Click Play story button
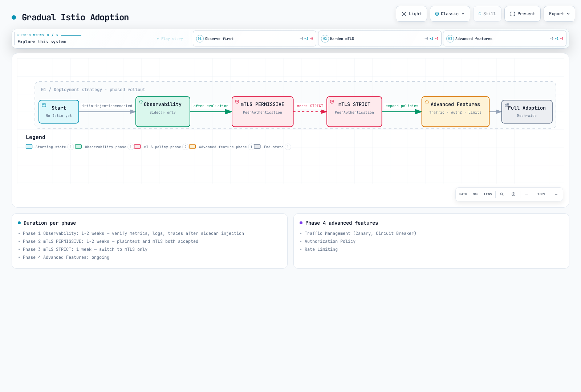The height and width of the screenshot is (392, 581). [170, 38]
